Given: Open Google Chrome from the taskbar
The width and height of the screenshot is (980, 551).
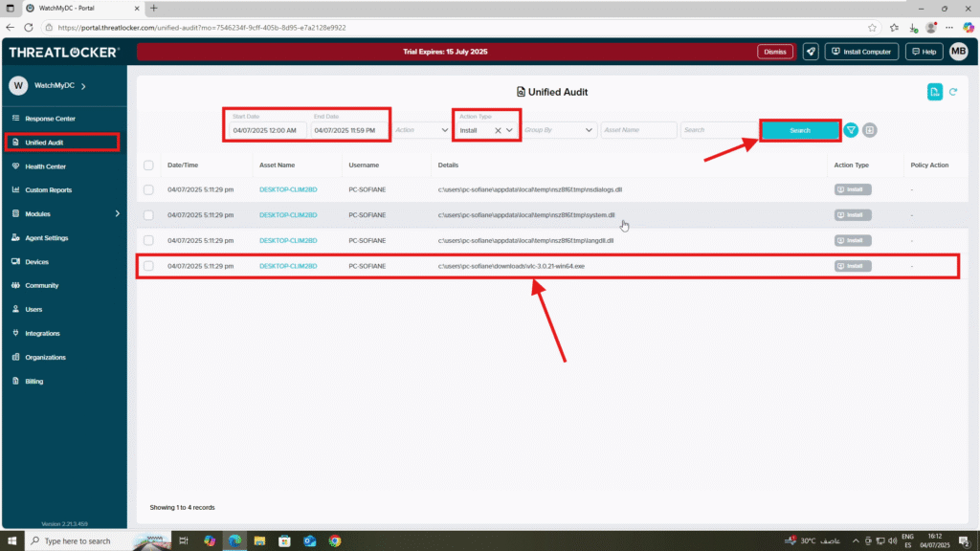Looking at the screenshot, I should pyautogui.click(x=335, y=541).
